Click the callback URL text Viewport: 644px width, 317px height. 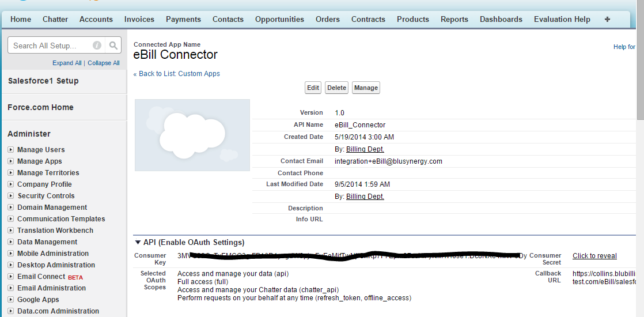(604, 278)
